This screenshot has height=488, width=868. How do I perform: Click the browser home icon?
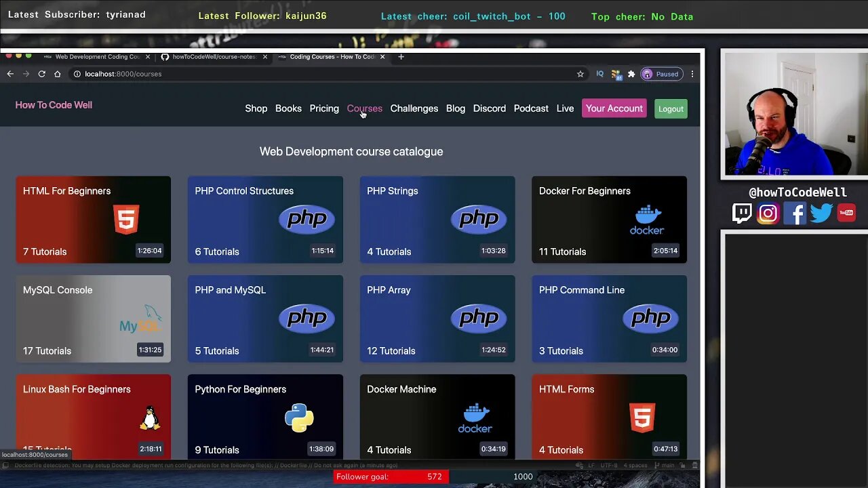58,74
